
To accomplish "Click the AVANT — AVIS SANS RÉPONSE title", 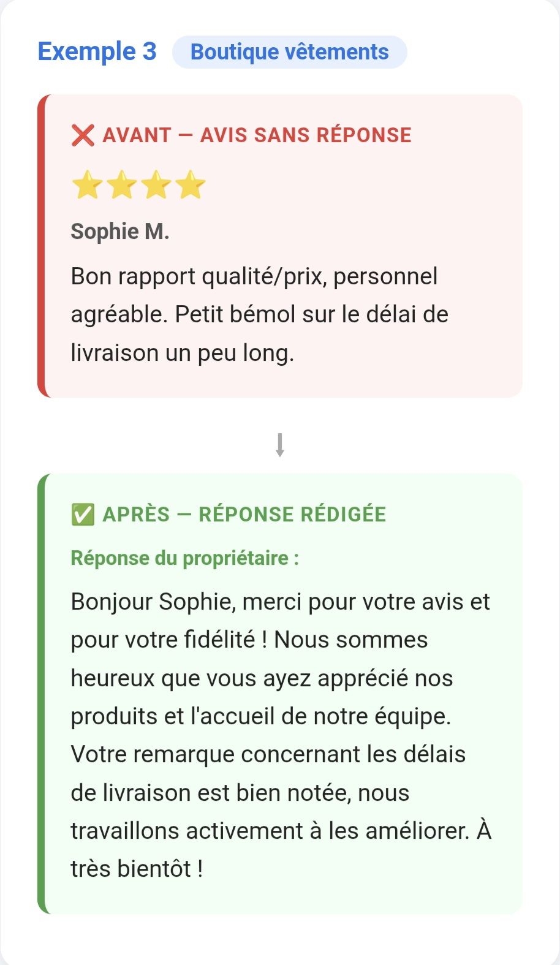I will tap(257, 135).
